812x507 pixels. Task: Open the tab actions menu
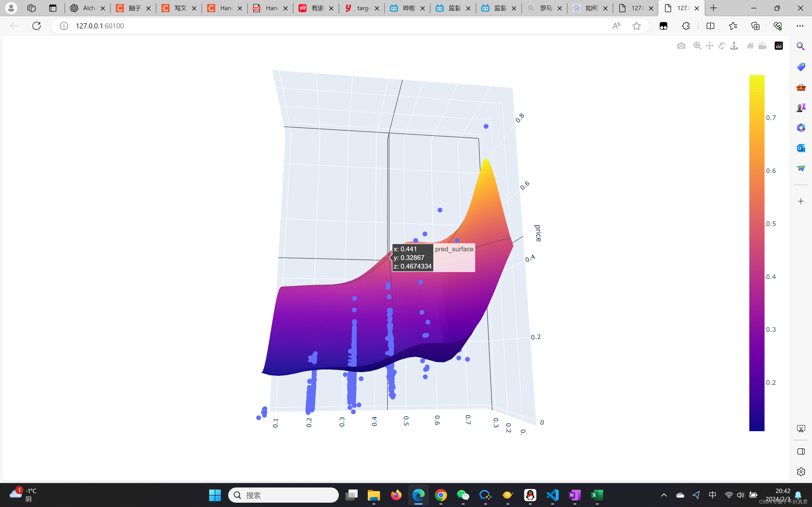[53, 8]
